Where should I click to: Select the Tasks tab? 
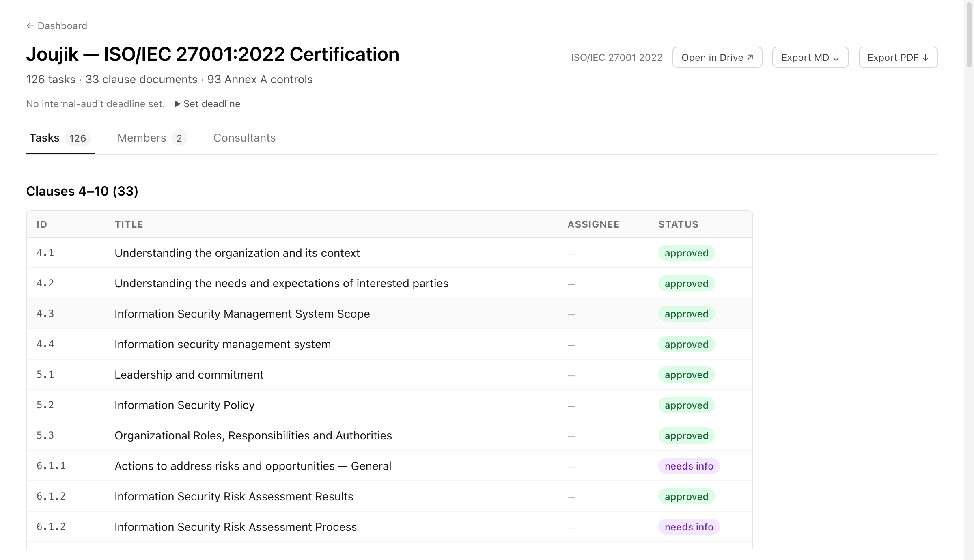point(60,138)
